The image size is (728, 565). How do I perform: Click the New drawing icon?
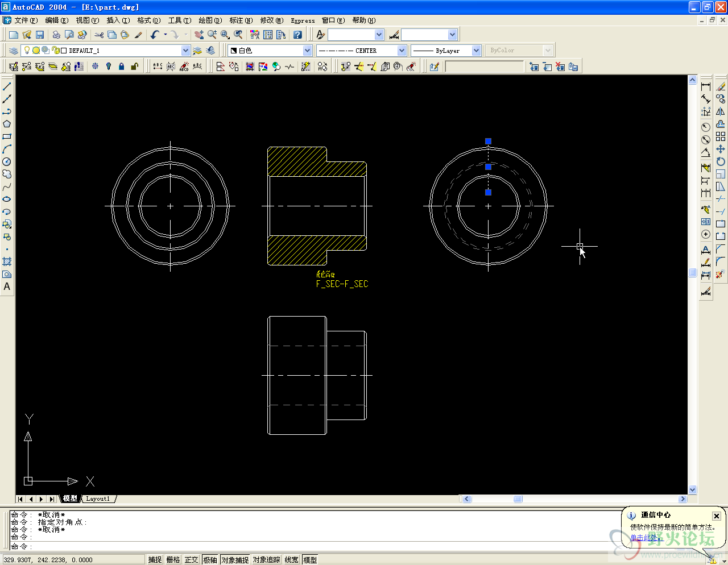coord(14,35)
